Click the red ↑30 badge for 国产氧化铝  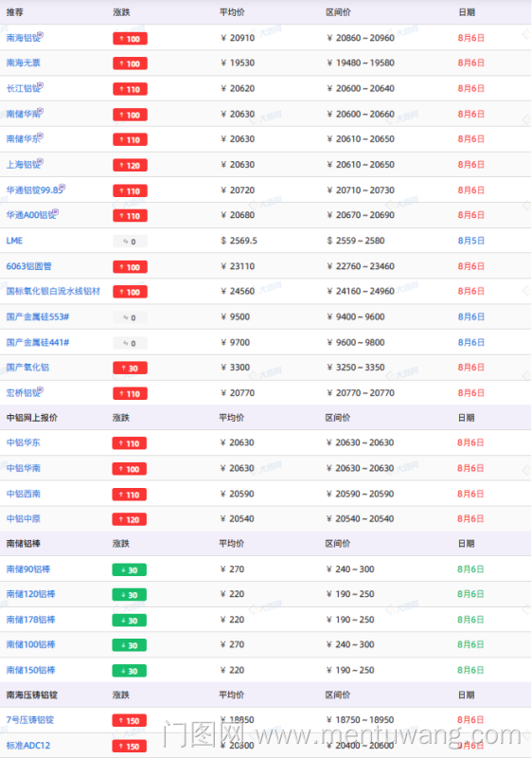130,369
